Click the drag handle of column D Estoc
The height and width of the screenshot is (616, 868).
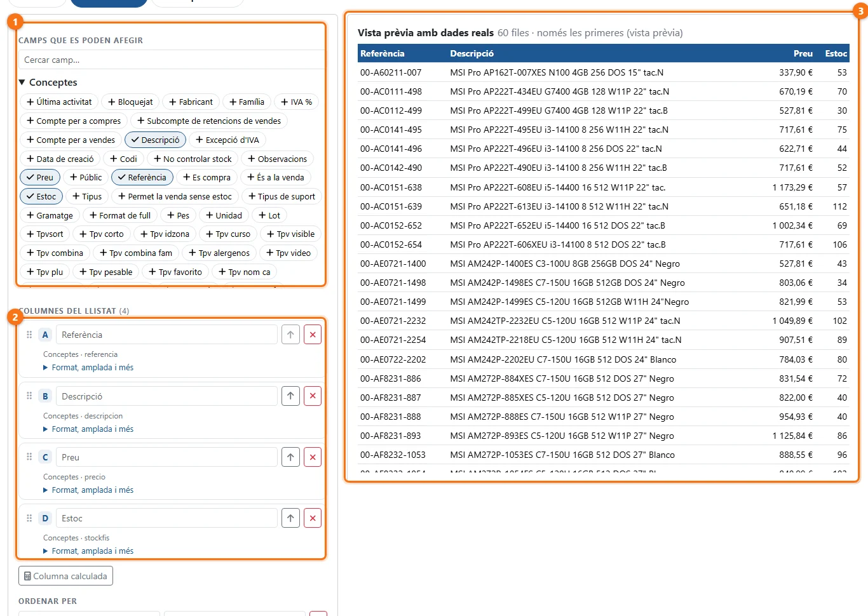pyautogui.click(x=29, y=518)
